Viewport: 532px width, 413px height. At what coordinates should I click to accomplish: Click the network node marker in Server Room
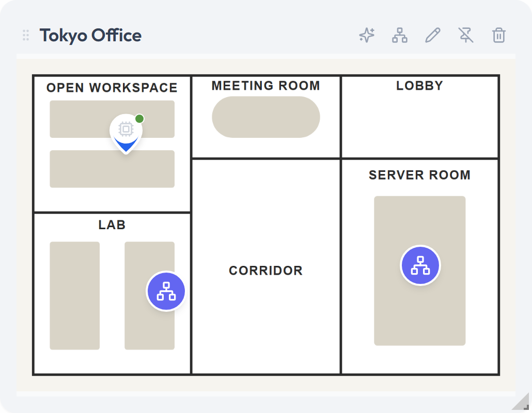tap(420, 265)
